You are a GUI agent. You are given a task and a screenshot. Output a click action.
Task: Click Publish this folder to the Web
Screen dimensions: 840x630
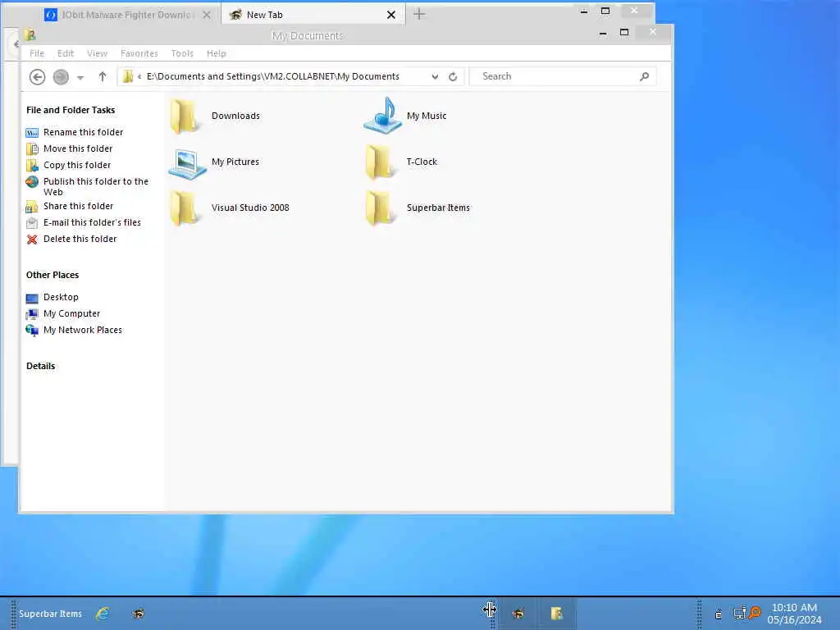point(96,187)
